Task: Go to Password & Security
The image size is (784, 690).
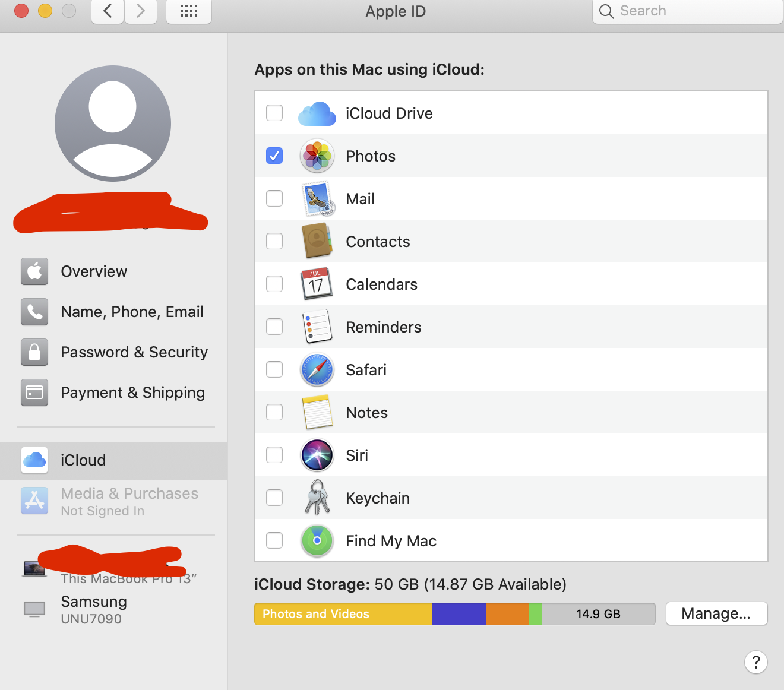Action: (x=113, y=352)
